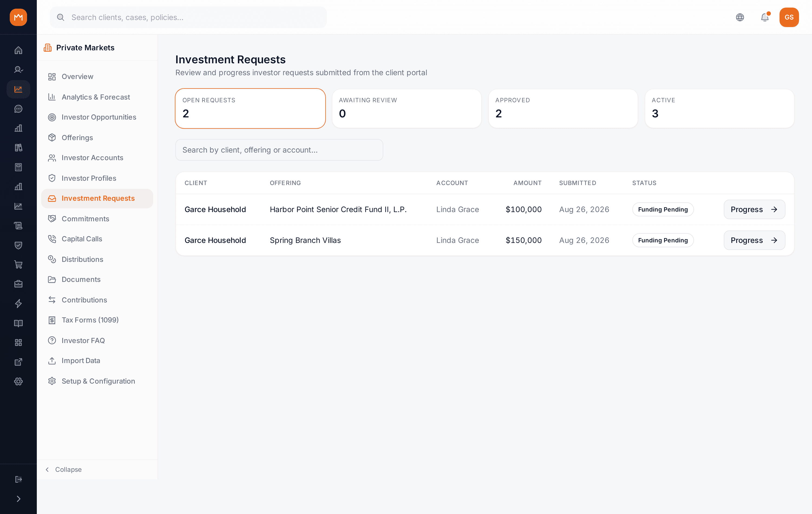Open the GS user avatar menu
The image size is (812, 514).
(x=789, y=17)
